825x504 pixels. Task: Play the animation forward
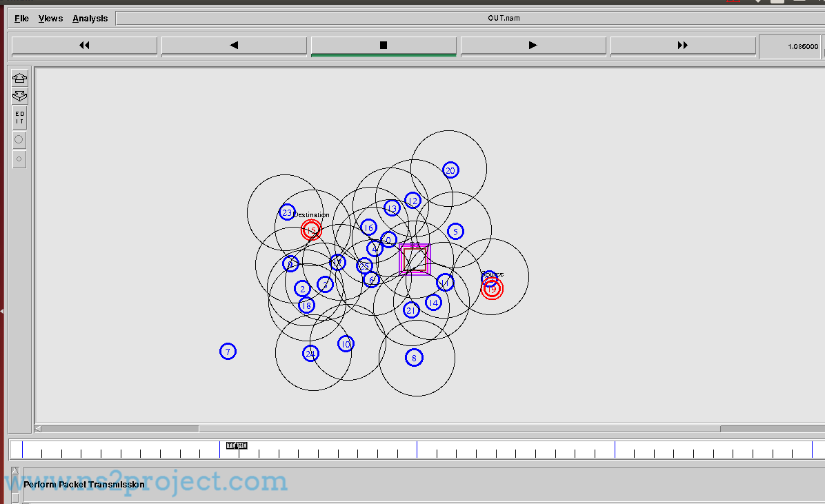tap(533, 46)
